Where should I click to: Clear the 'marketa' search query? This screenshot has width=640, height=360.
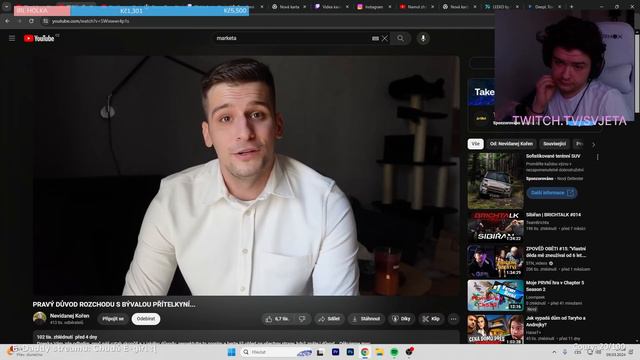point(384,38)
